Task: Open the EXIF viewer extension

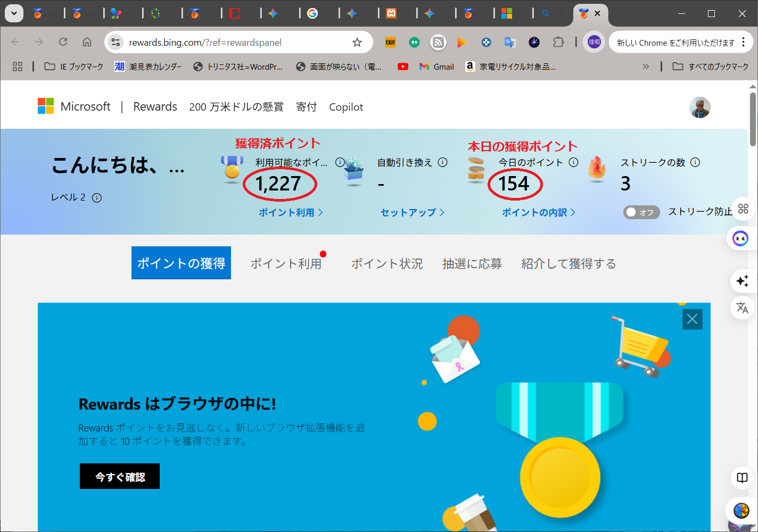Action: click(x=390, y=42)
